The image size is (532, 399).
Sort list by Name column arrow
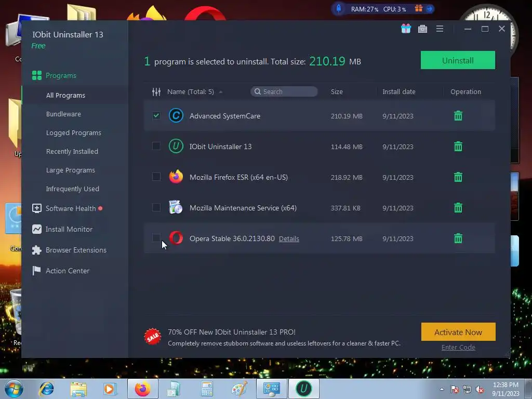(220, 92)
